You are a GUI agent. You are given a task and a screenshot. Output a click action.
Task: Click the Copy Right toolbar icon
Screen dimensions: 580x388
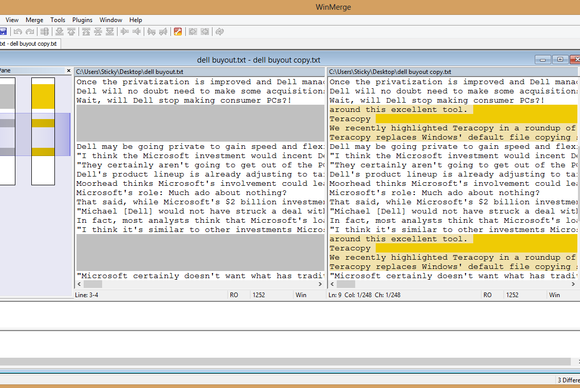[x=125, y=32]
